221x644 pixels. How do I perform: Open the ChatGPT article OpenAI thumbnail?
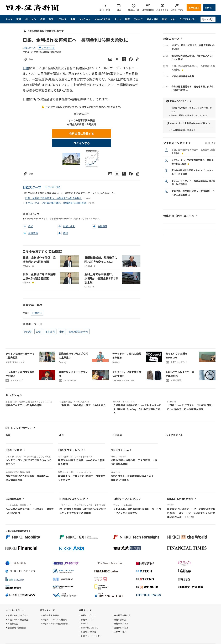pyautogui.click(x=154, y=357)
